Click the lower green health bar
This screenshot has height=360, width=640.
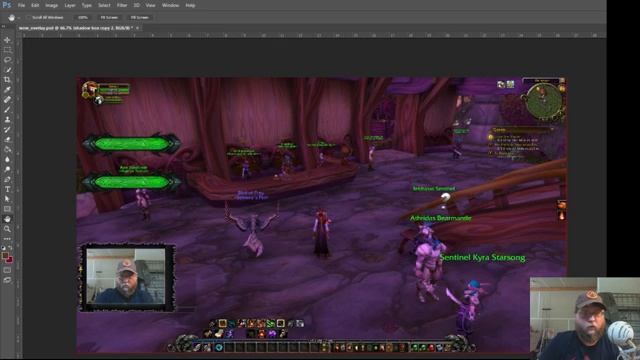pos(131,182)
